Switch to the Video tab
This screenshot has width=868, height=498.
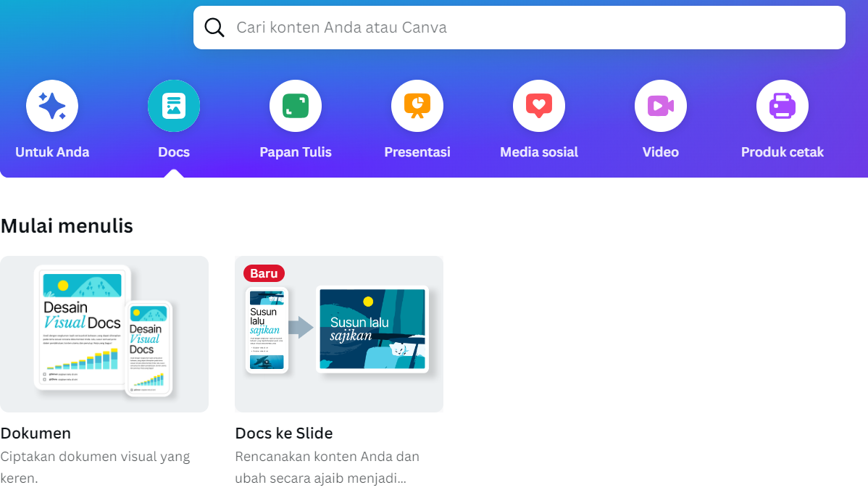(x=660, y=152)
